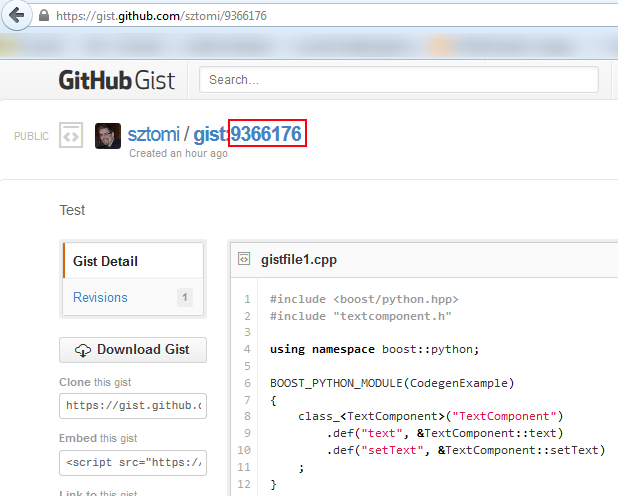Click the .def("setText" code line
Screen dimensions: 618x496
(466, 450)
